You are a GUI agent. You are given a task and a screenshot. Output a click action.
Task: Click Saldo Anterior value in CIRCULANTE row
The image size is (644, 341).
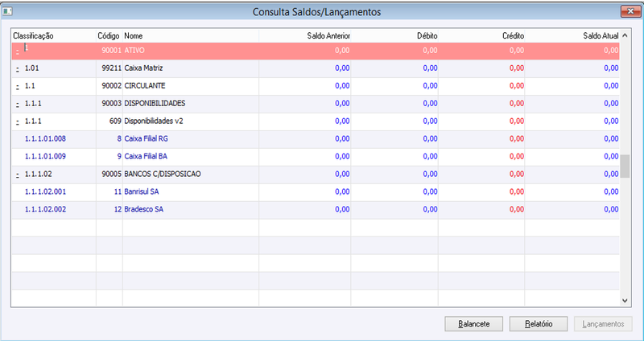[343, 86]
